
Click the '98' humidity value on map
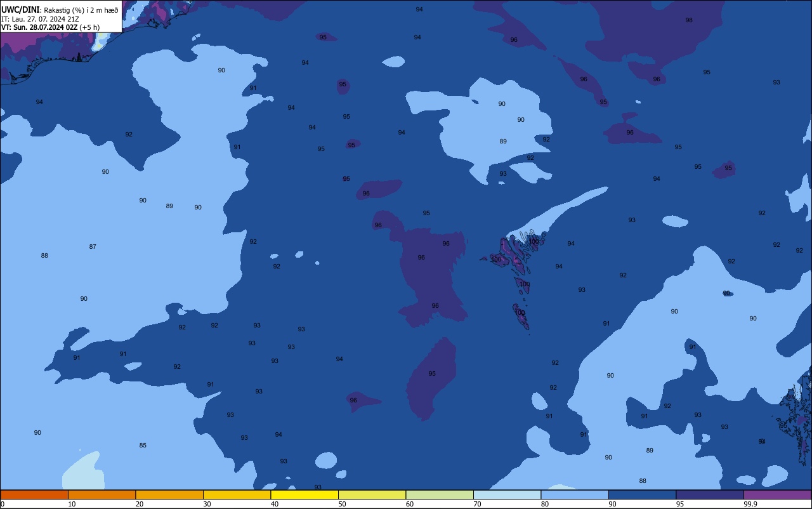click(689, 20)
